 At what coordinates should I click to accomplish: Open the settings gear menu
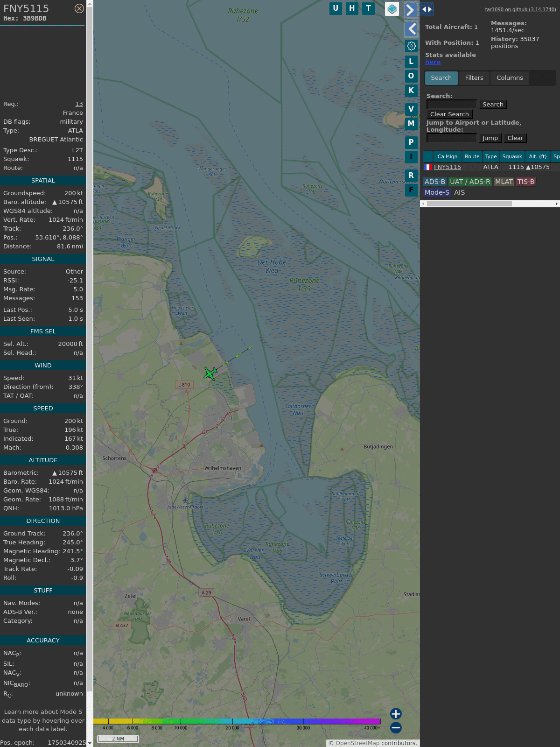pos(411,46)
